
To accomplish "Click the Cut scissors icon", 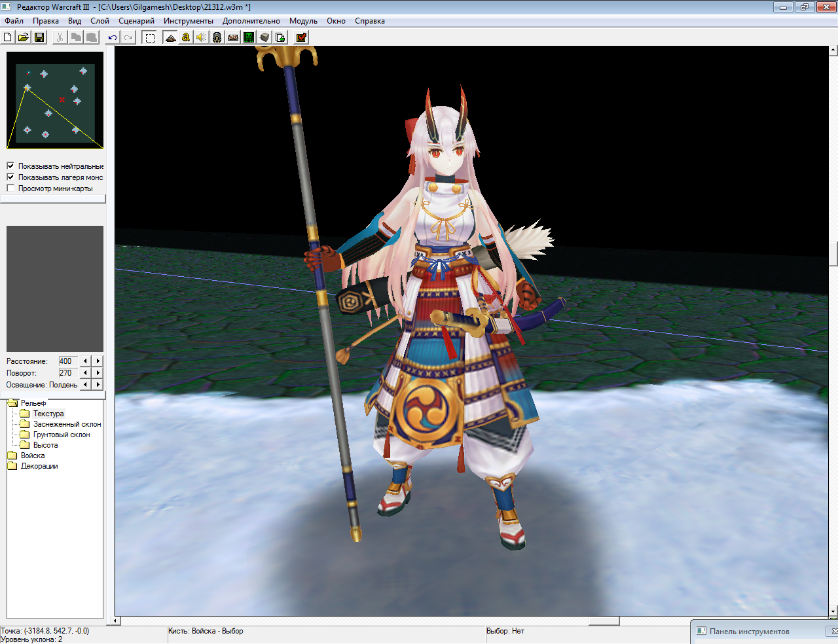I will click(60, 37).
